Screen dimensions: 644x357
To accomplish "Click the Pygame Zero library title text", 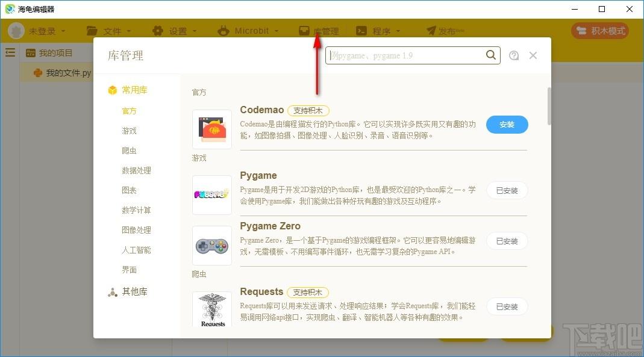I will tap(270, 226).
